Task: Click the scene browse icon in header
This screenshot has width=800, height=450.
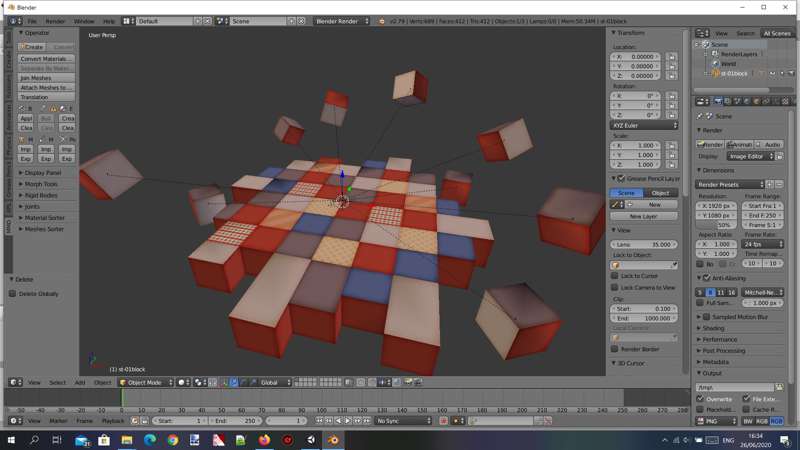Action: [x=221, y=21]
